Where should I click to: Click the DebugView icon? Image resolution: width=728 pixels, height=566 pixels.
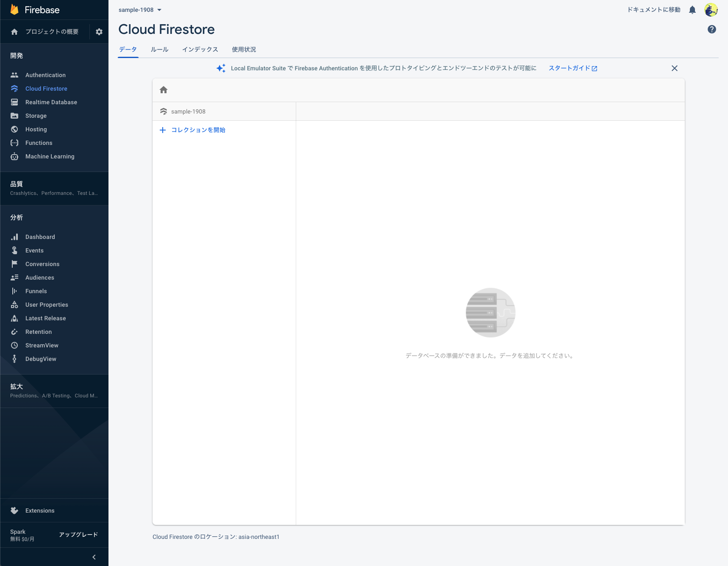tap(14, 359)
